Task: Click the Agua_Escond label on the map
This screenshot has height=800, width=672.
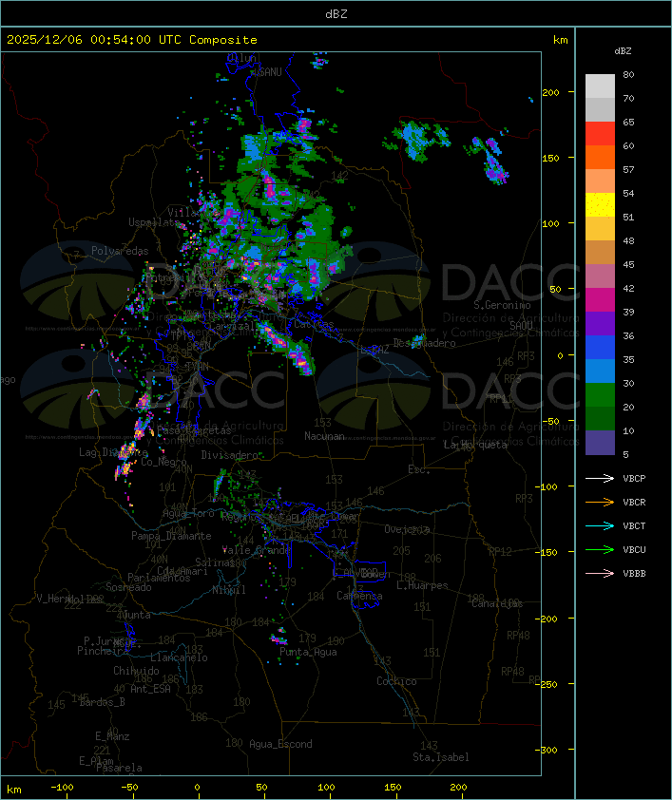Action: 280,744
